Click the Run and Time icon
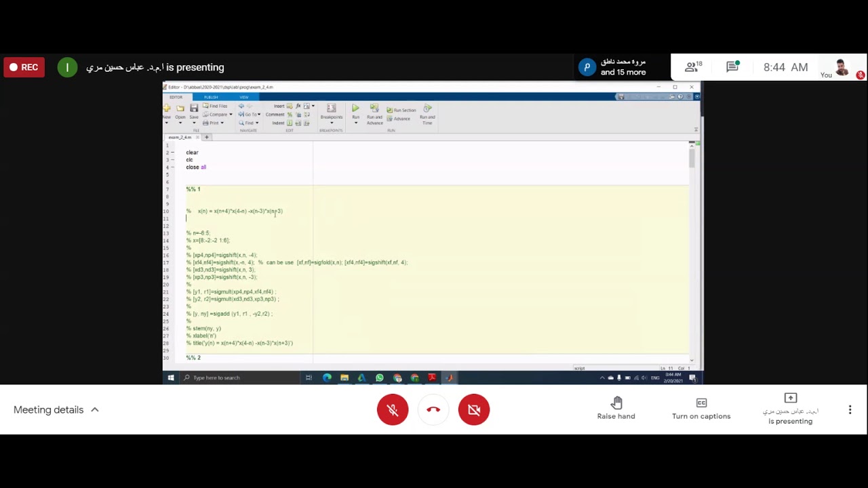Screen dimensions: 868x488 click(x=427, y=108)
